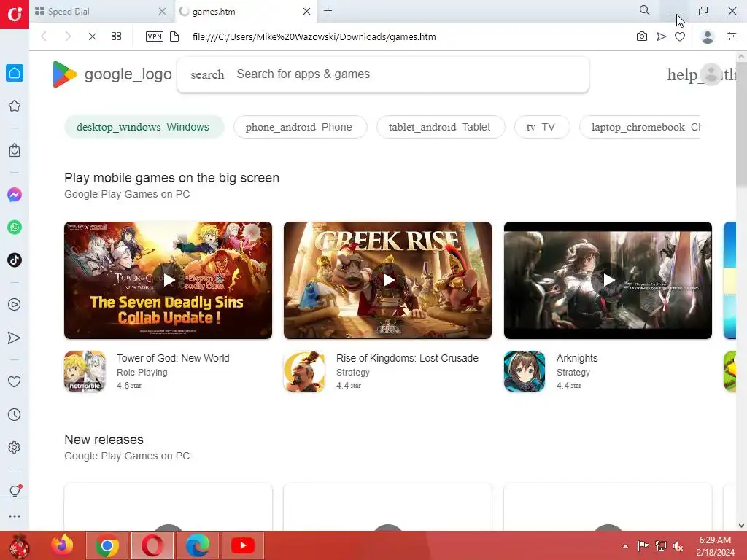Screen dimensions: 747x560
Task: Click the address bar URL field
Action: (x=314, y=36)
